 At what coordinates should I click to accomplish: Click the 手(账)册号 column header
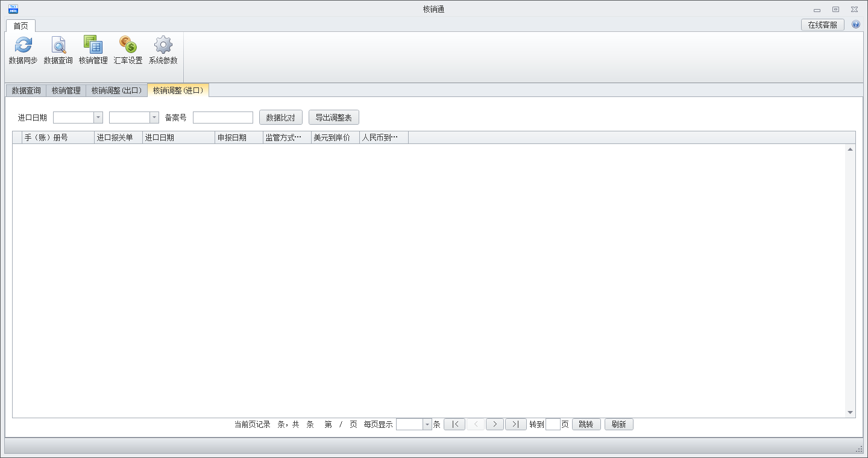click(58, 137)
